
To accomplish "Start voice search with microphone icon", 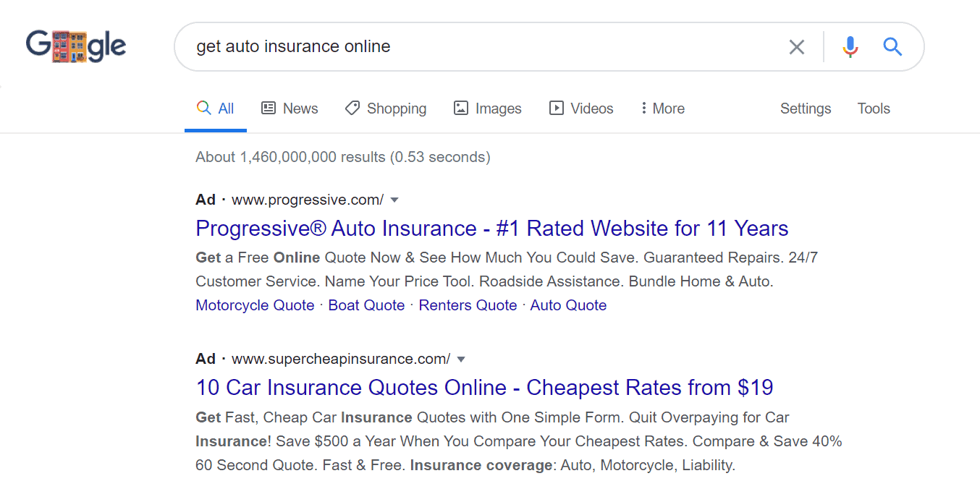I will [x=850, y=47].
